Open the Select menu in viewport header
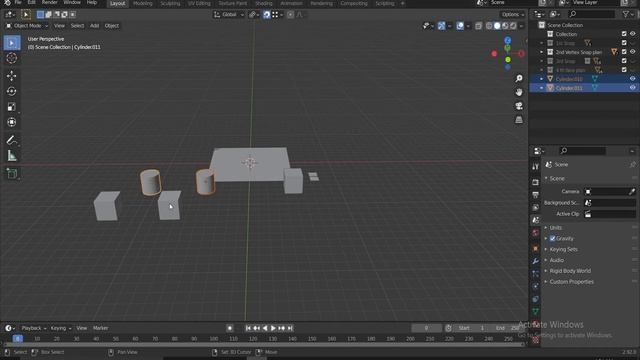The image size is (640, 360). click(77, 26)
